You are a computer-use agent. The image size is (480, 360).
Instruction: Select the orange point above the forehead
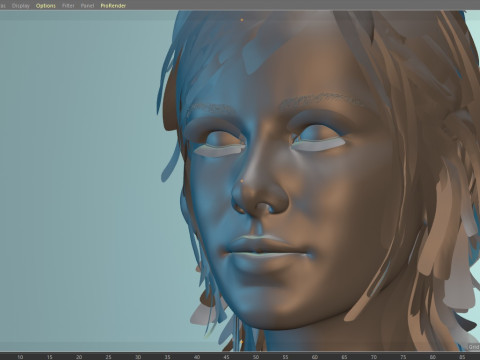242,20
